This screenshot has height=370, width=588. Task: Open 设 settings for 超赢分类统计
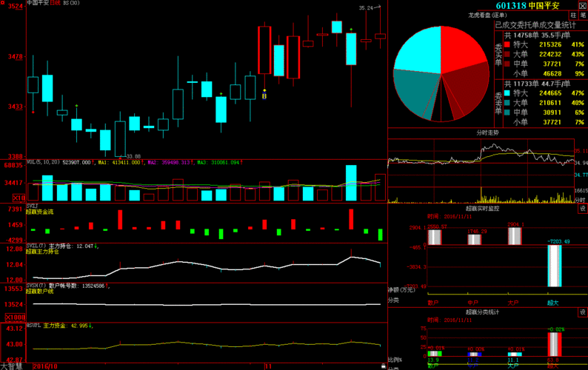(x=583, y=312)
